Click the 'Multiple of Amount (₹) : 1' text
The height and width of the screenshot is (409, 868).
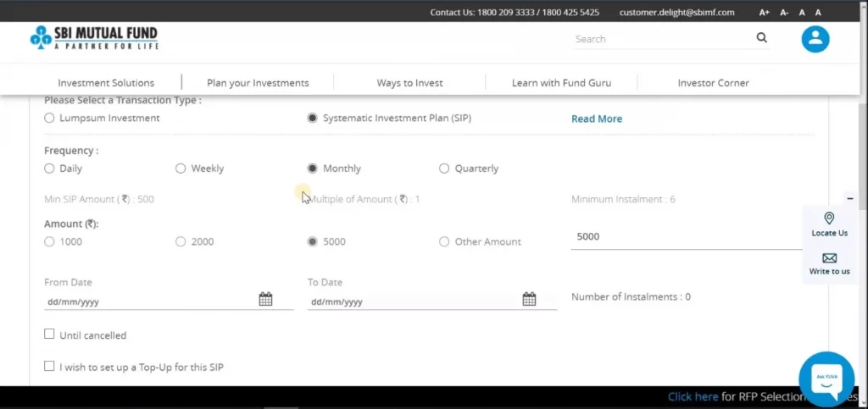point(364,199)
